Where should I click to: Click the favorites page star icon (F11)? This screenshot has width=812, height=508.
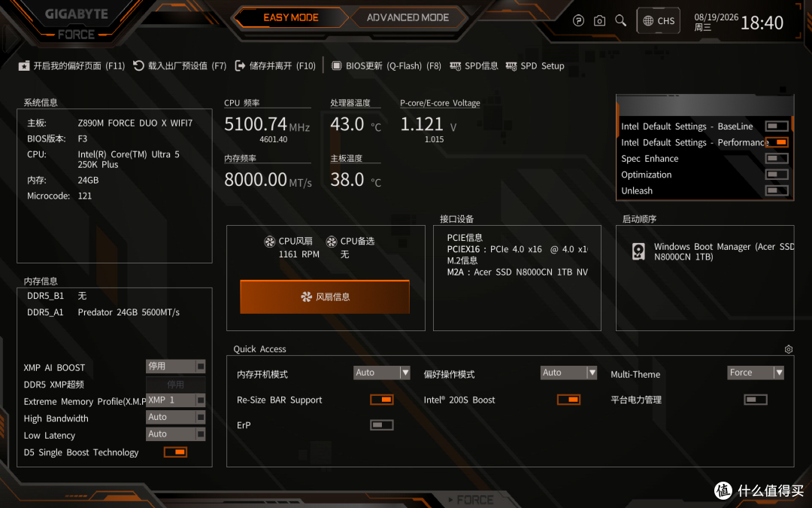pyautogui.click(x=24, y=65)
